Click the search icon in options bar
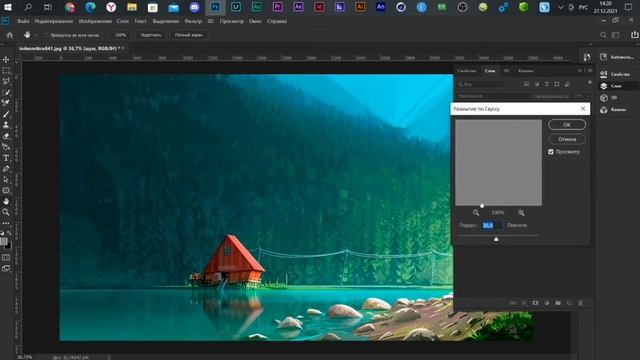The image size is (640, 360). 603,35
